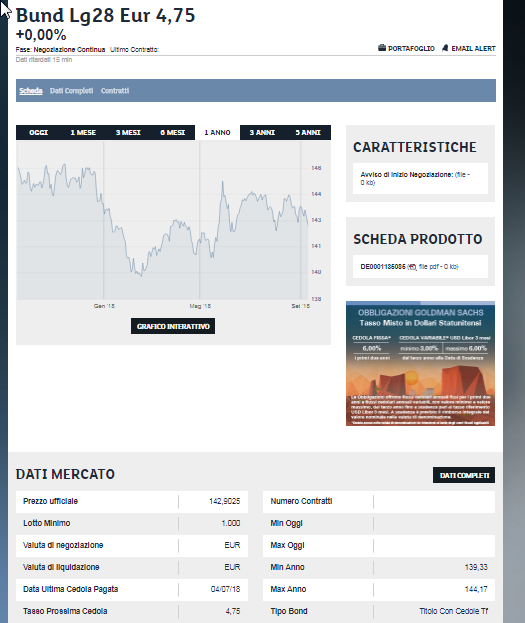Open the euro icon next to DE0001135085
This screenshot has width=525, height=623.
click(412, 267)
